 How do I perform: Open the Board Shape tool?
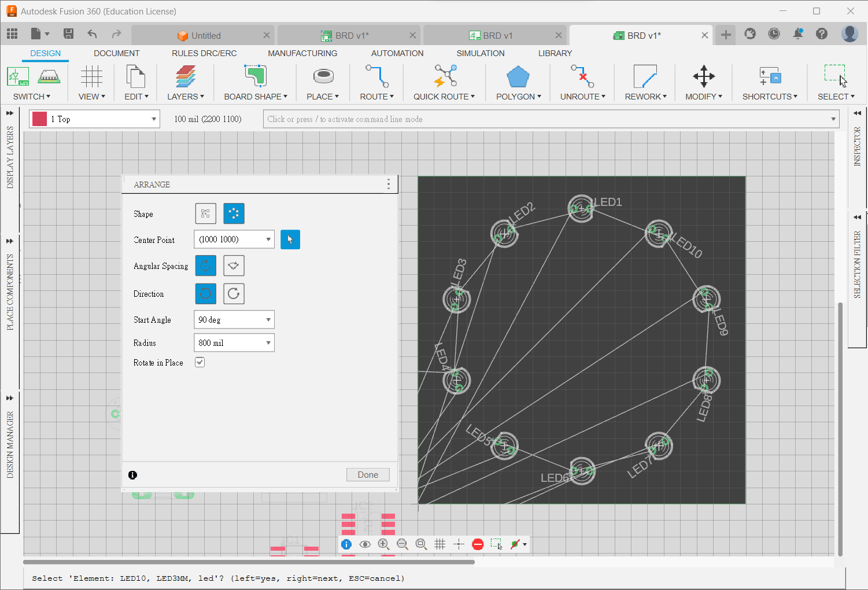click(255, 77)
